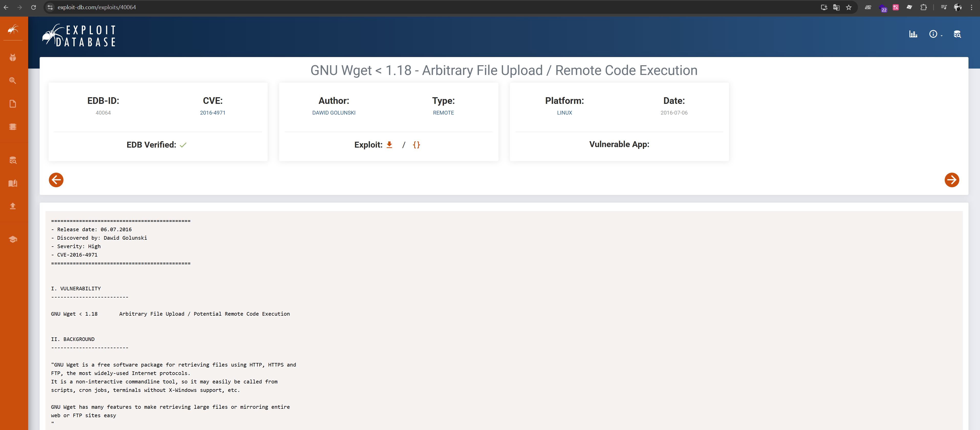The image size is (980, 430).
Task: Open Online Training graduation cap icon
Action: tap(13, 239)
